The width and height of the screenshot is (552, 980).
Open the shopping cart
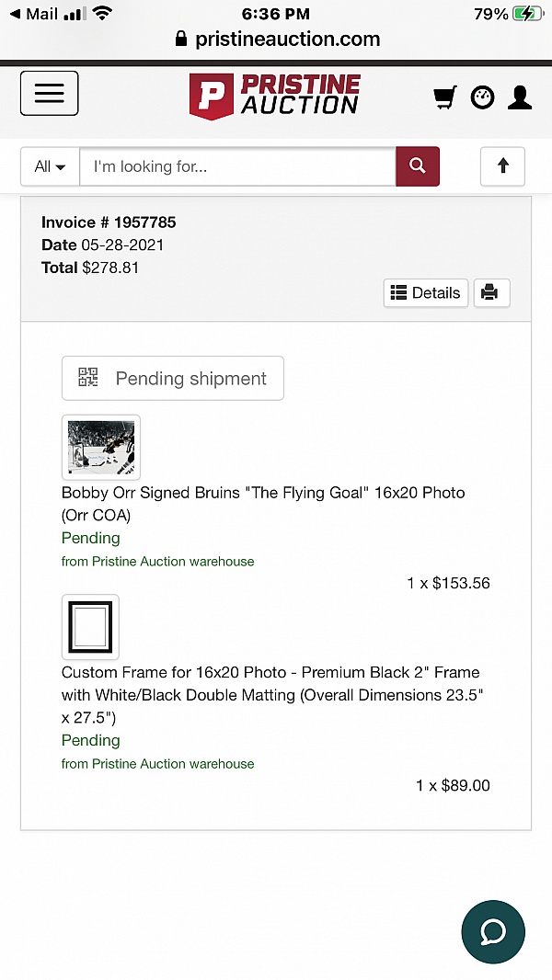(444, 97)
